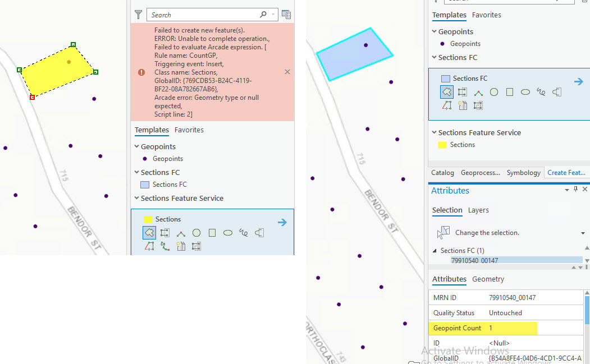Select Rectangle tool in selected Sections FC template
The height and width of the screenshot is (364, 590).
point(510,92)
